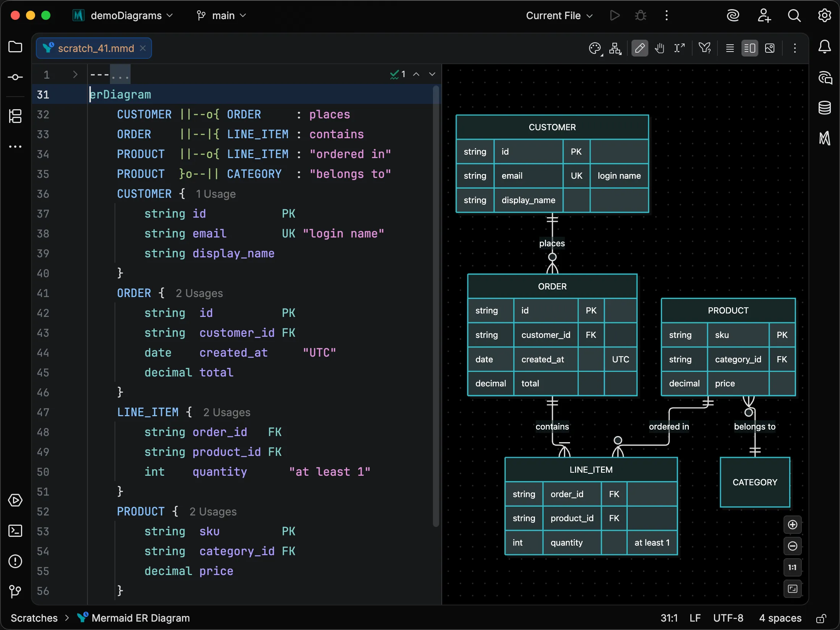Open Current File run configuration dropdown
This screenshot has height=630, width=840.
(x=559, y=16)
